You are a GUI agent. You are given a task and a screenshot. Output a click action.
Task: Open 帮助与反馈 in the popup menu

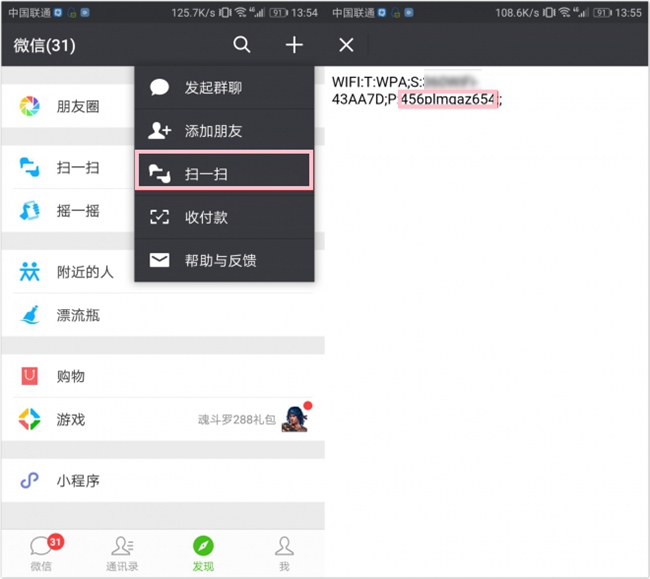pos(224,260)
